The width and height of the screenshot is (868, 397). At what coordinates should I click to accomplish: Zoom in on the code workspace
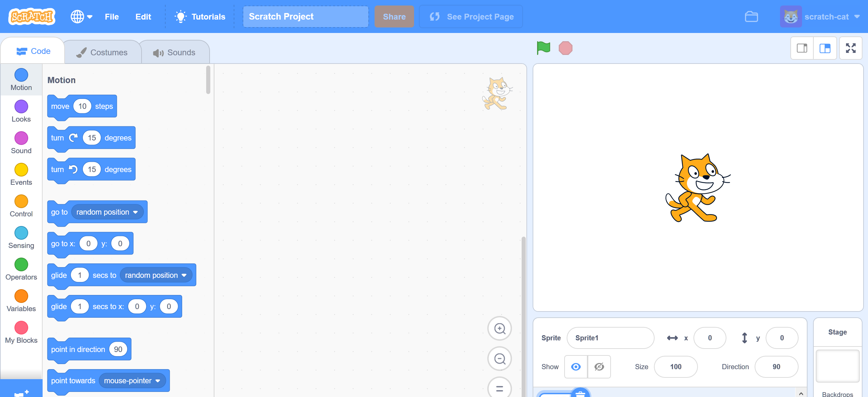coord(500,328)
